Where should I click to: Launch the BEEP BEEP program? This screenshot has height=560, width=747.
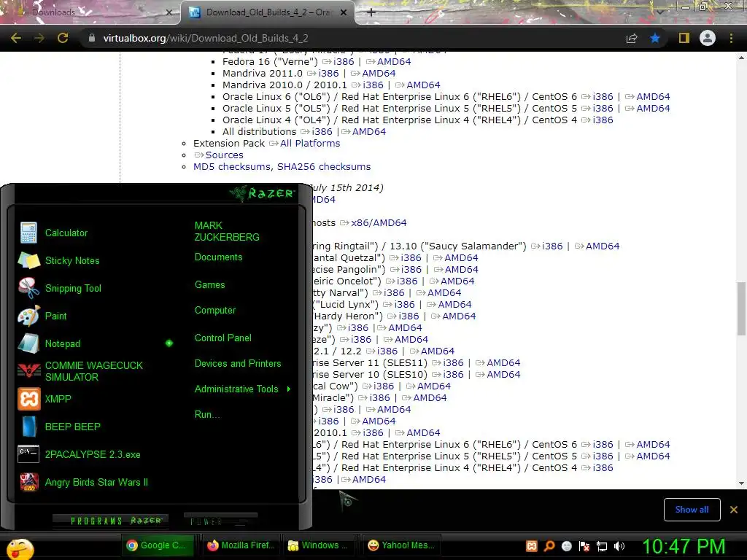point(60,426)
